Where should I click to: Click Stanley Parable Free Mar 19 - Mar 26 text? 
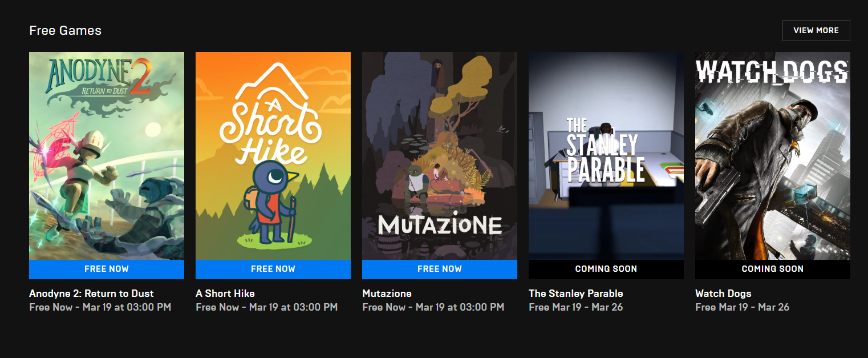[575, 307]
